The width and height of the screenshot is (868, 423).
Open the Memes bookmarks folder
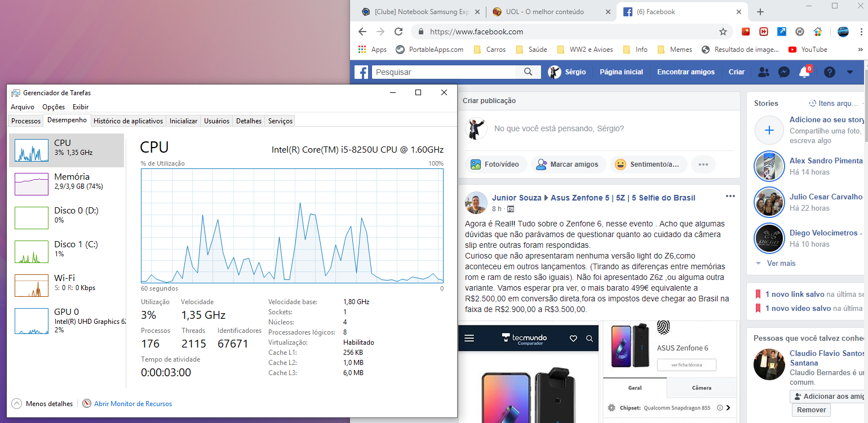point(675,50)
